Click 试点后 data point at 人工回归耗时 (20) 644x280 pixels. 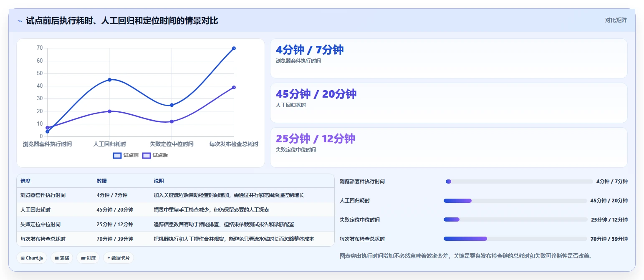pos(109,111)
